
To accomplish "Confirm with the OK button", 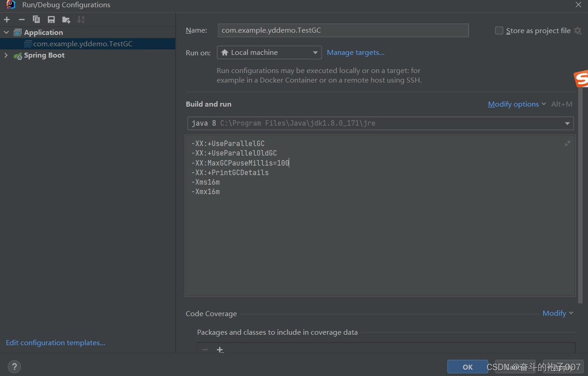I will 468,367.
